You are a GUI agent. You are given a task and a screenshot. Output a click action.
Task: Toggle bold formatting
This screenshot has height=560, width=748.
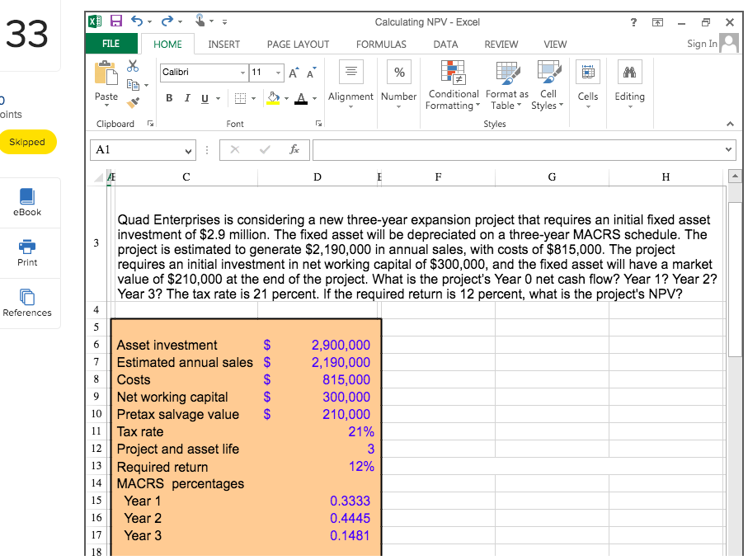[x=169, y=97]
